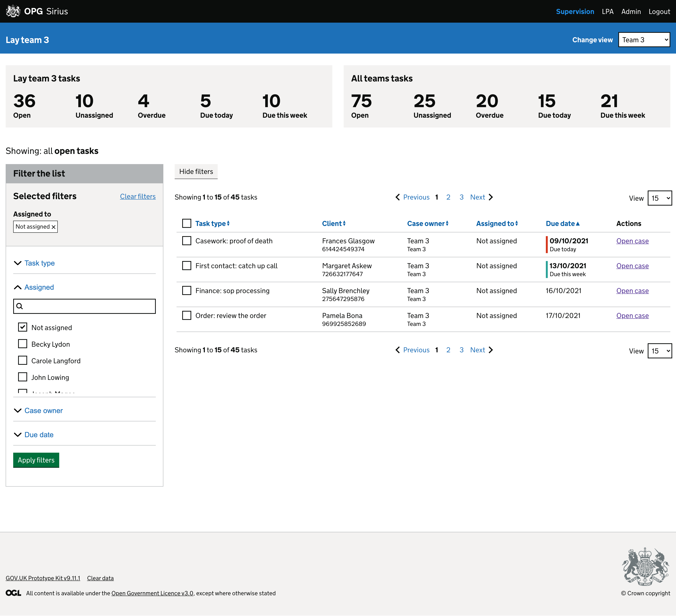The width and height of the screenshot is (676, 616).
Task: Go to page 3 in bottom pagination
Action: click(x=461, y=350)
